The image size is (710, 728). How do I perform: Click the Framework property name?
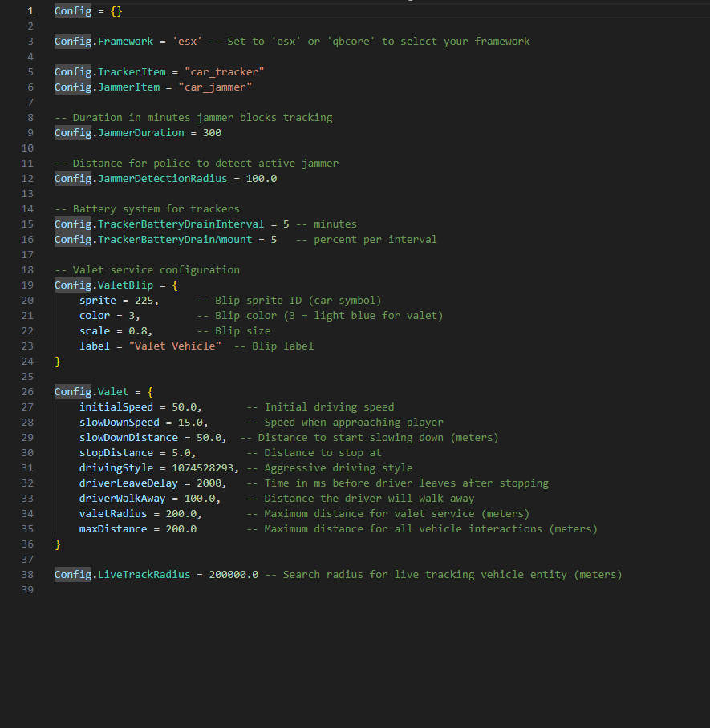pyautogui.click(x=125, y=42)
